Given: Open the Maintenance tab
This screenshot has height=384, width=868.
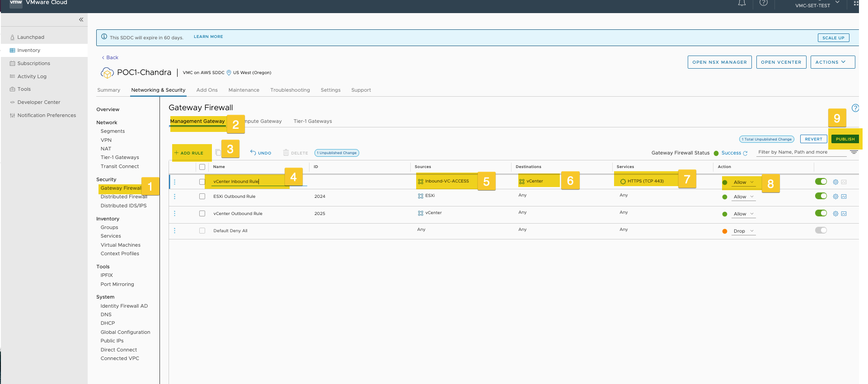Looking at the screenshot, I should [x=244, y=90].
